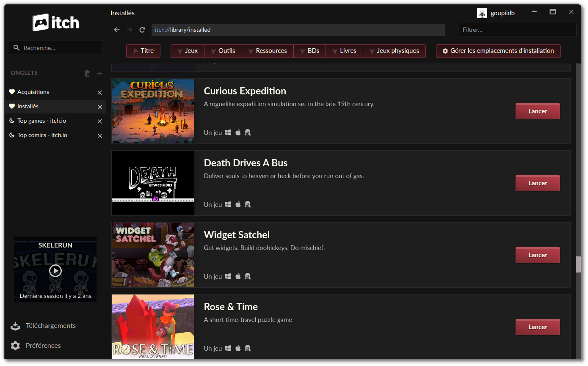Click the trash icon next to ONGLETS
588x366 pixels.
tap(87, 73)
